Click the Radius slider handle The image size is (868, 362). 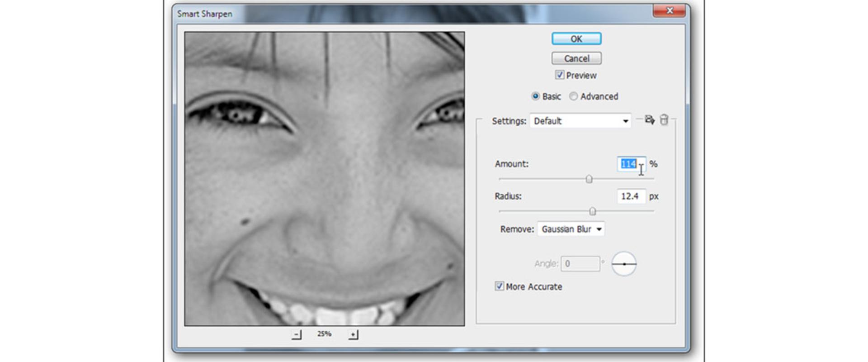[592, 211]
